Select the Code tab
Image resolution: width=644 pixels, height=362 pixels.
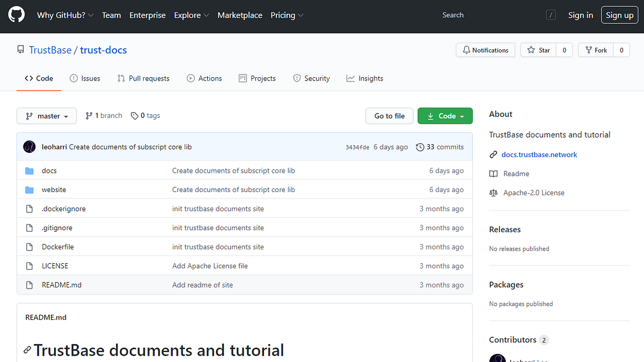pyautogui.click(x=39, y=78)
